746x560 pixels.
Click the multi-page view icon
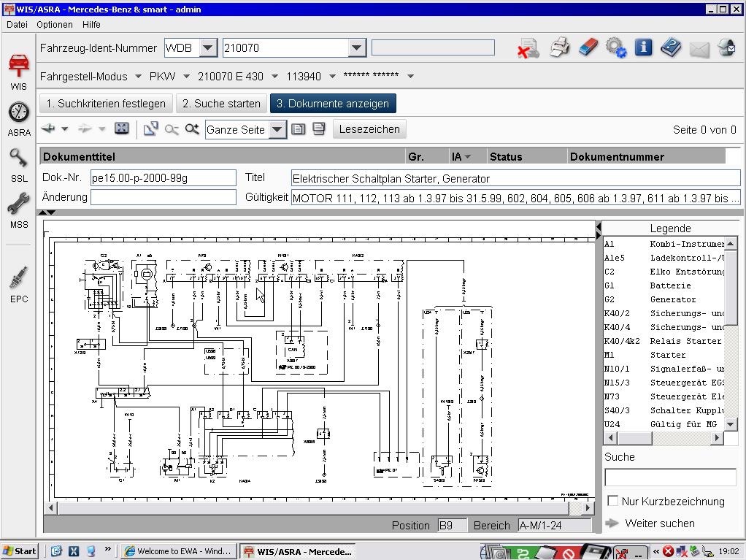pos(319,129)
